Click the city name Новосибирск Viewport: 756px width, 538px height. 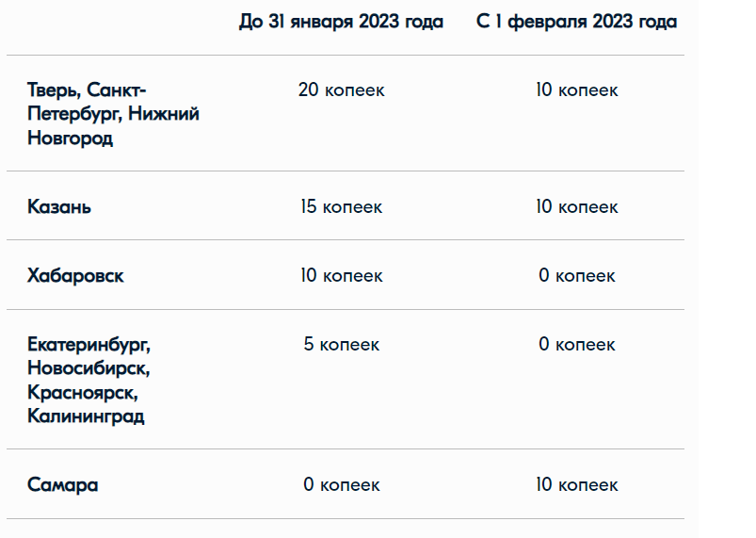88,367
